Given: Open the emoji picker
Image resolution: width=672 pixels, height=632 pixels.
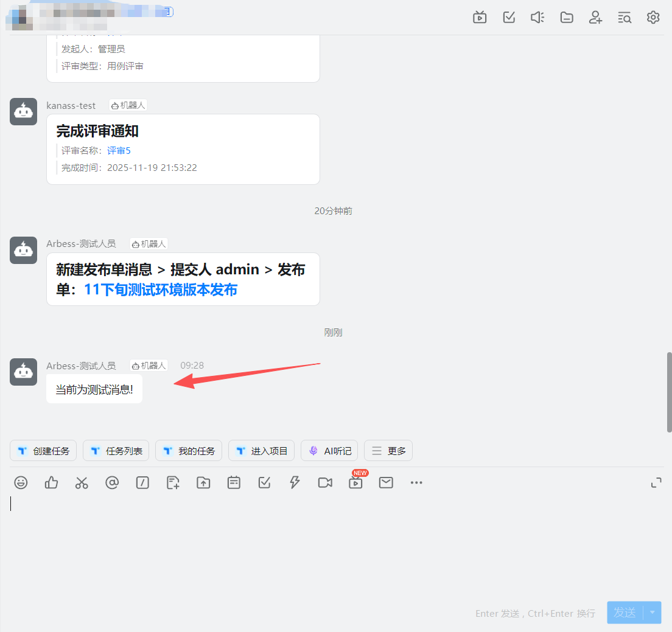Looking at the screenshot, I should 21,482.
